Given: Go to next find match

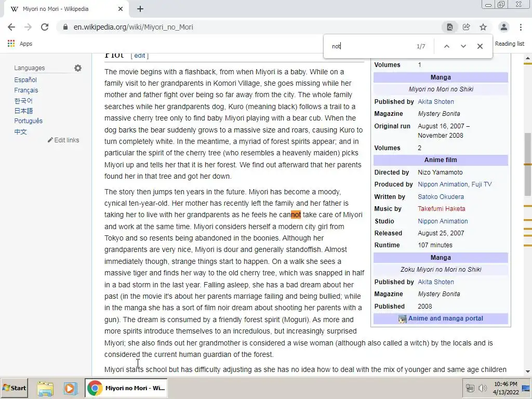Looking at the screenshot, I should point(463,46).
